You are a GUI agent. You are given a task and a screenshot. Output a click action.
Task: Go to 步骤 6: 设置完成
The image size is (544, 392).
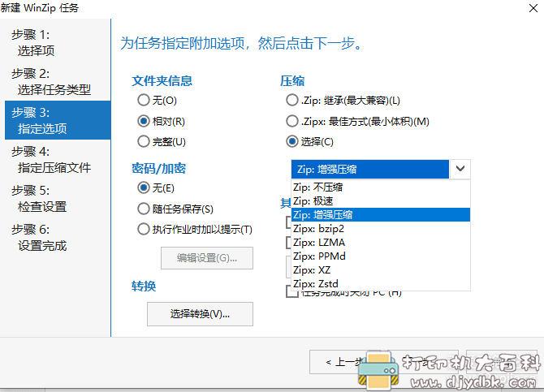[58, 237]
